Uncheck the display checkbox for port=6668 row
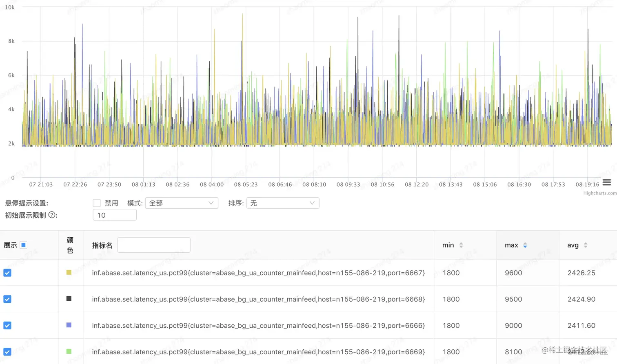Screen dimensions: 617x364 click(x=7, y=299)
